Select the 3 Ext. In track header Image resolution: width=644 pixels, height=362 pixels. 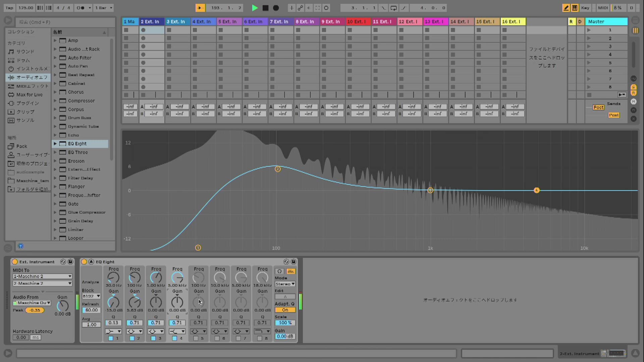[177, 21]
